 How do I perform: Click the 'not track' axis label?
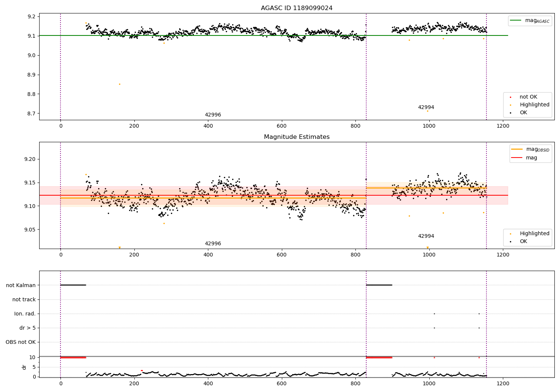tap(24, 299)
